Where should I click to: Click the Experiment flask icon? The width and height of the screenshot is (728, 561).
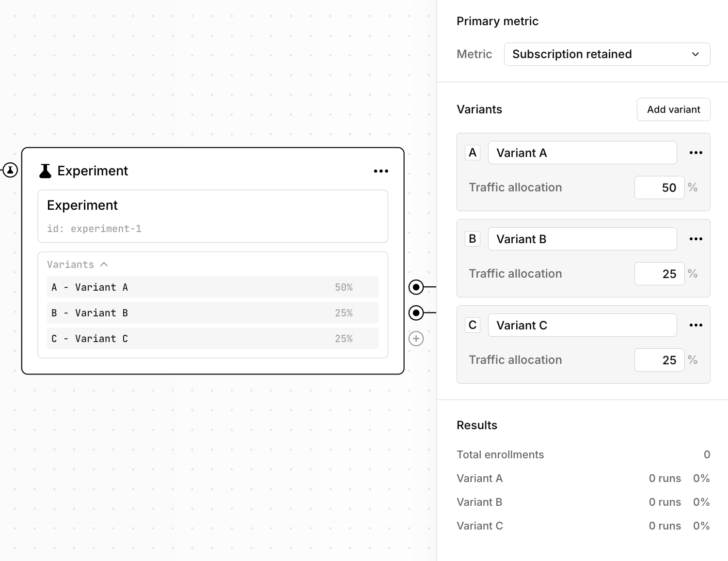pos(45,171)
